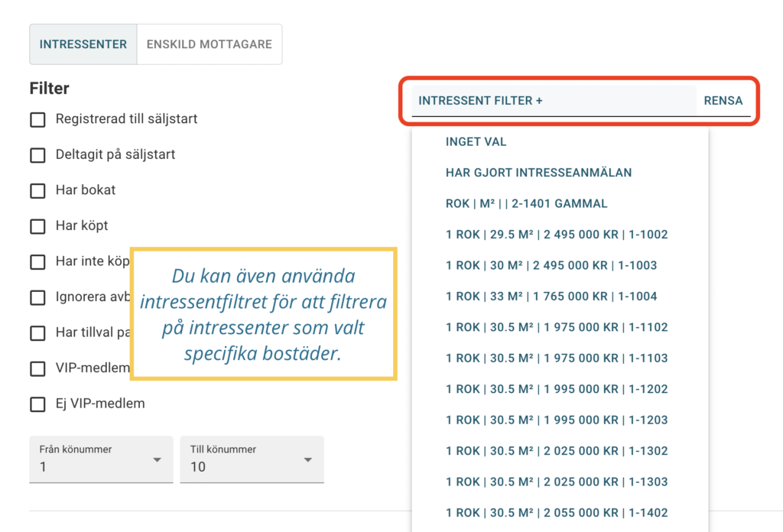Select apartment option 1-1002 from the filter list
Viewport: 783px width, 532px height.
click(x=557, y=234)
